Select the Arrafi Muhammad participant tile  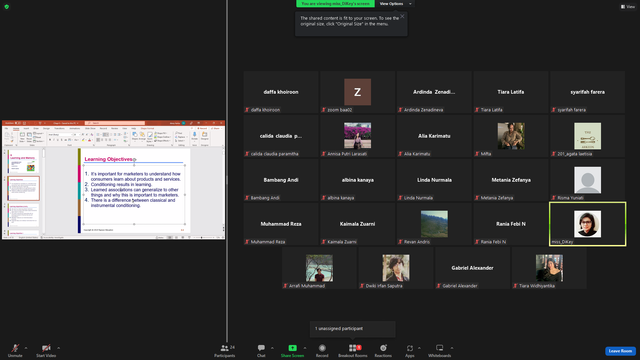(319, 268)
